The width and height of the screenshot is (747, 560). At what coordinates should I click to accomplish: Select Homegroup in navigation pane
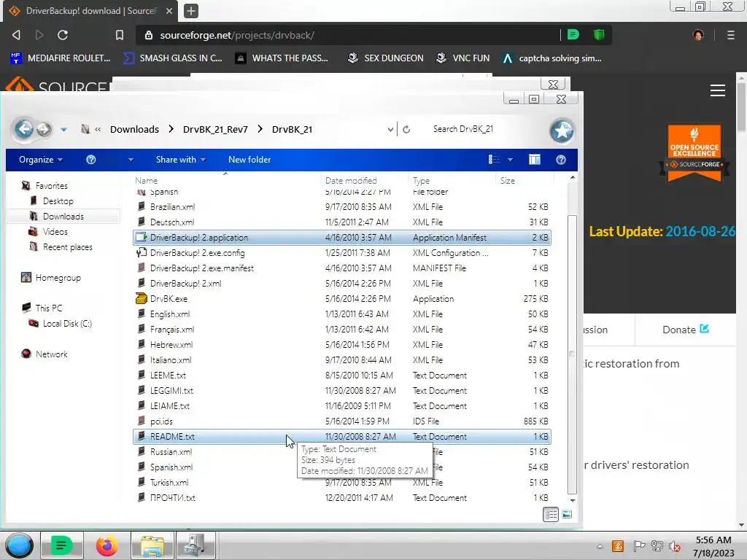58,278
